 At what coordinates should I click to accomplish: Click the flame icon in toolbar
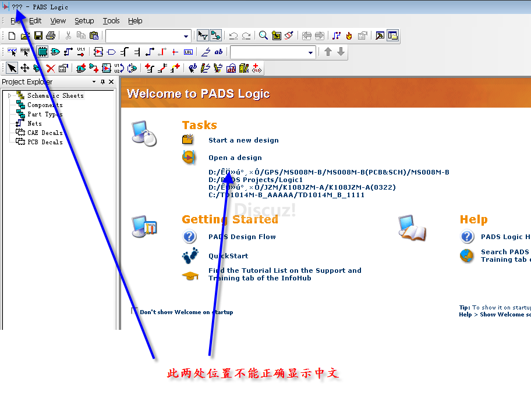click(x=349, y=35)
